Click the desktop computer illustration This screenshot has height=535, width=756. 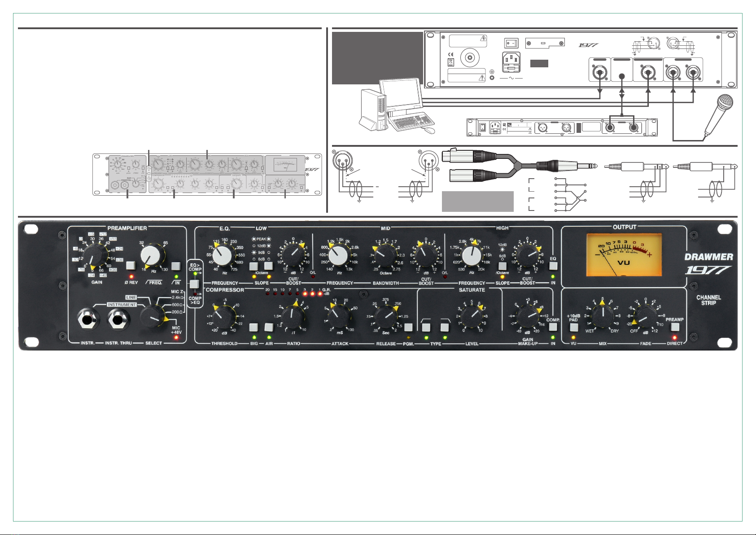tap(397, 105)
